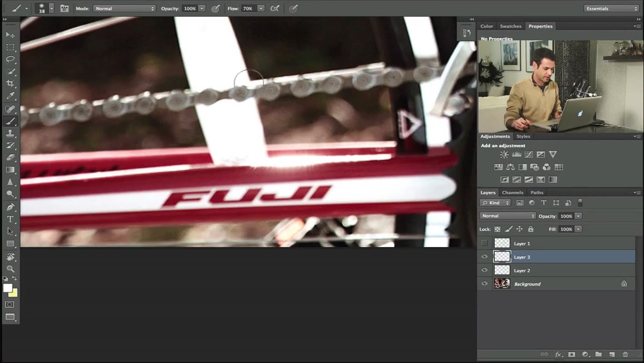This screenshot has width=644, height=363.
Task: Switch to the Color tab
Action: pyautogui.click(x=487, y=26)
